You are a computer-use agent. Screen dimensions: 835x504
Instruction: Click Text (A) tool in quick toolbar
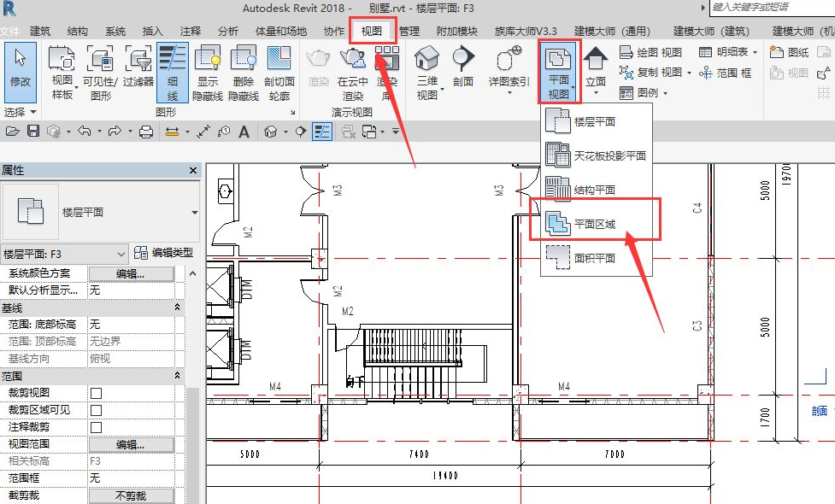tap(244, 132)
